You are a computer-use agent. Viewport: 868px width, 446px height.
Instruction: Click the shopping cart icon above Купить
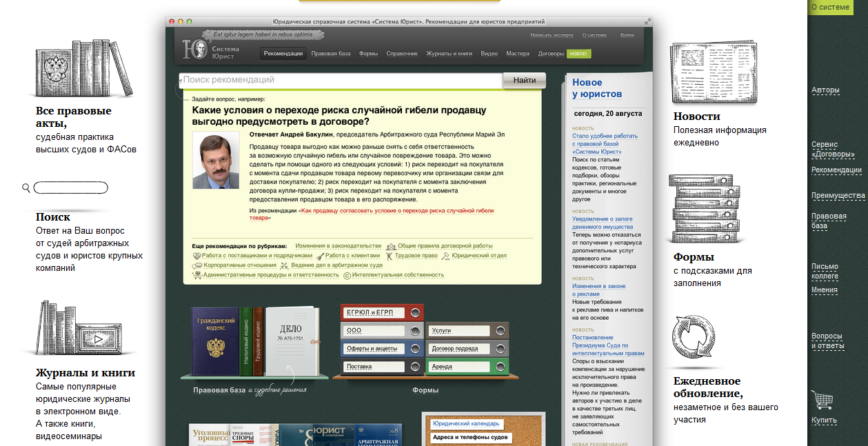tap(822, 401)
